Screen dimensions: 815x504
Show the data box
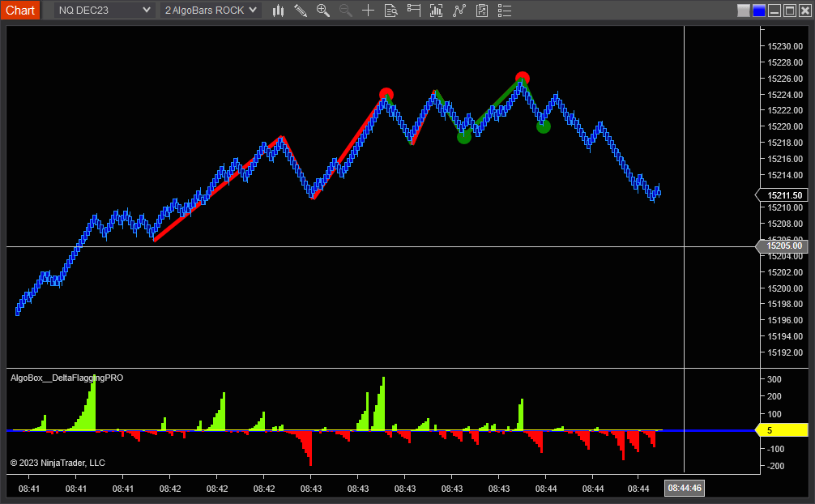pos(390,11)
